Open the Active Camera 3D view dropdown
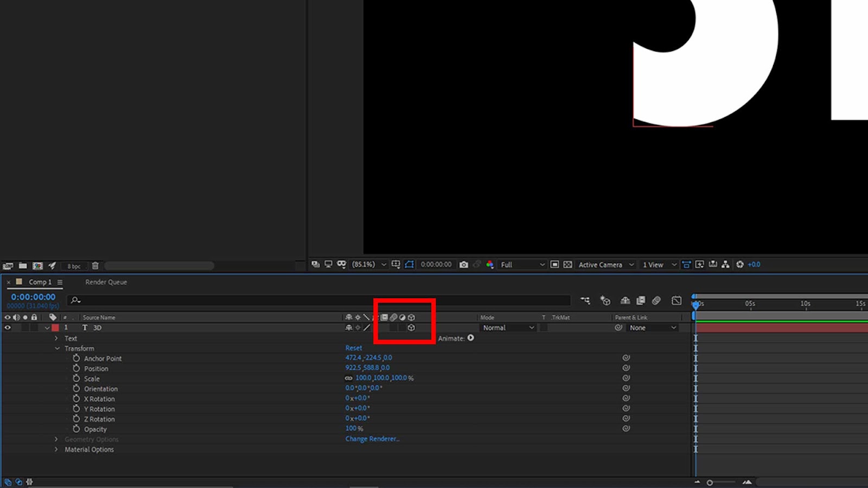 [x=605, y=265]
